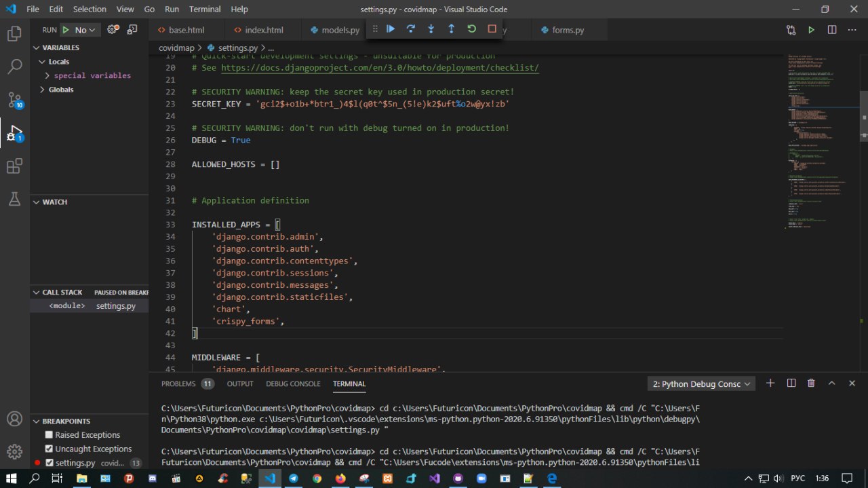Stop the debug session
The width and height of the screenshot is (868, 488).
(x=492, y=29)
